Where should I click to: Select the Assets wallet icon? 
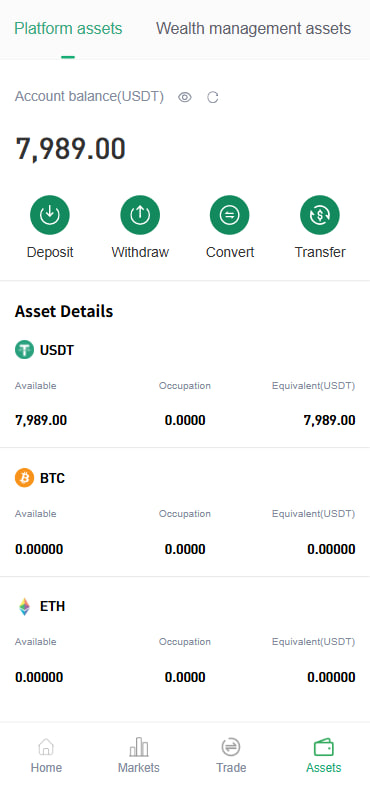point(323,748)
